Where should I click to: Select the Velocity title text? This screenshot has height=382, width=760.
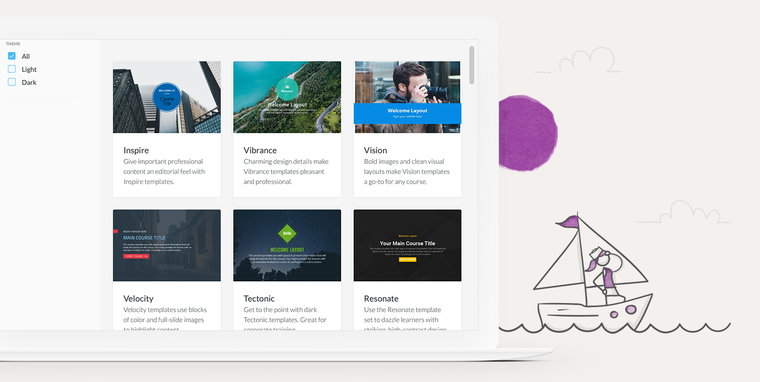tap(138, 299)
